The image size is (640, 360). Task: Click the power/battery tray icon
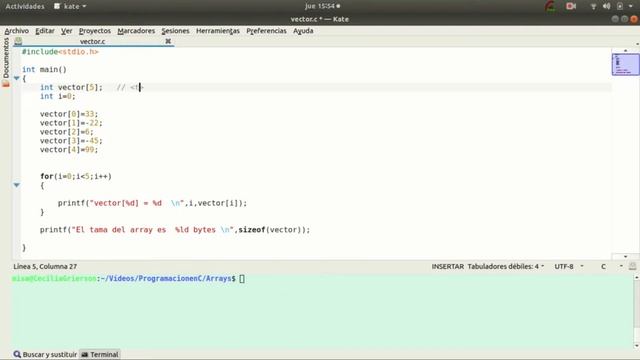tap(620, 6)
